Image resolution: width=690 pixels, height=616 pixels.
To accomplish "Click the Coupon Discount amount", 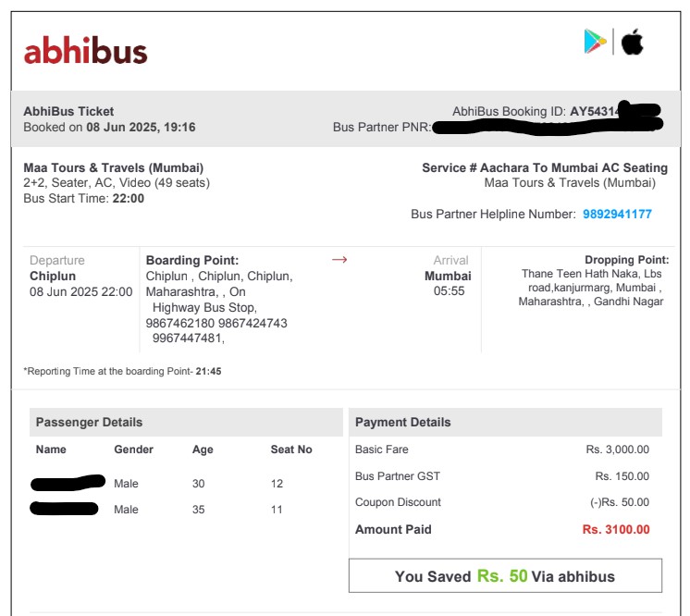I will click(x=620, y=503).
